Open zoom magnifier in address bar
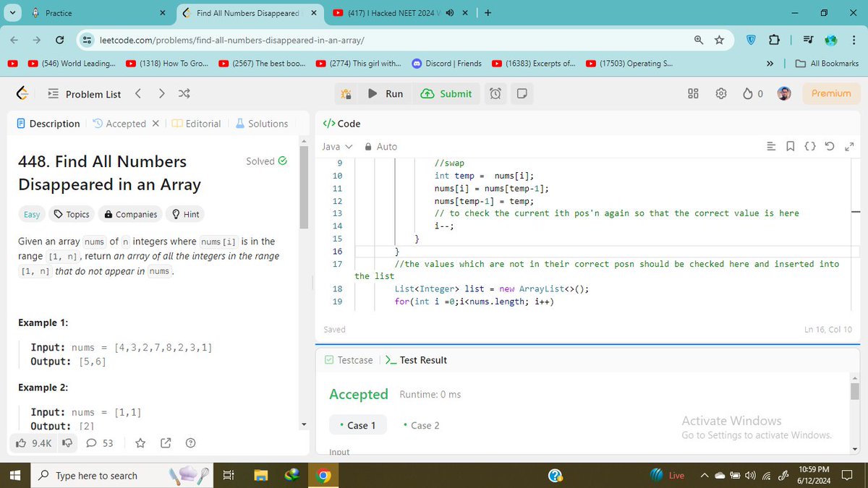Image resolution: width=868 pixels, height=488 pixels. click(x=699, y=40)
